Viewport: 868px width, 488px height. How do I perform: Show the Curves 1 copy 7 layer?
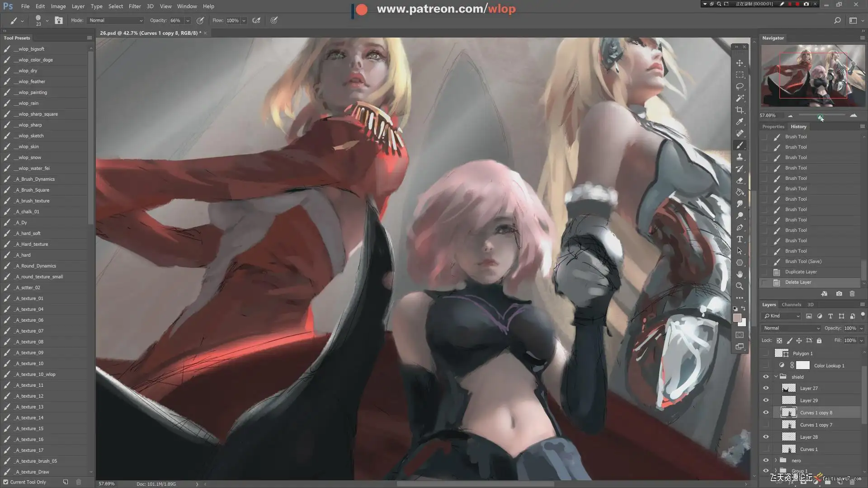[766, 425]
